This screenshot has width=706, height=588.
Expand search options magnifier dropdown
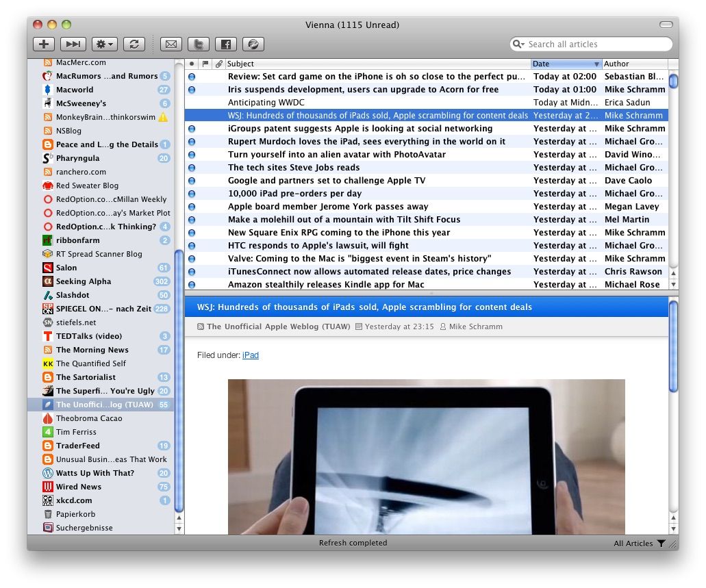pyautogui.click(x=518, y=44)
